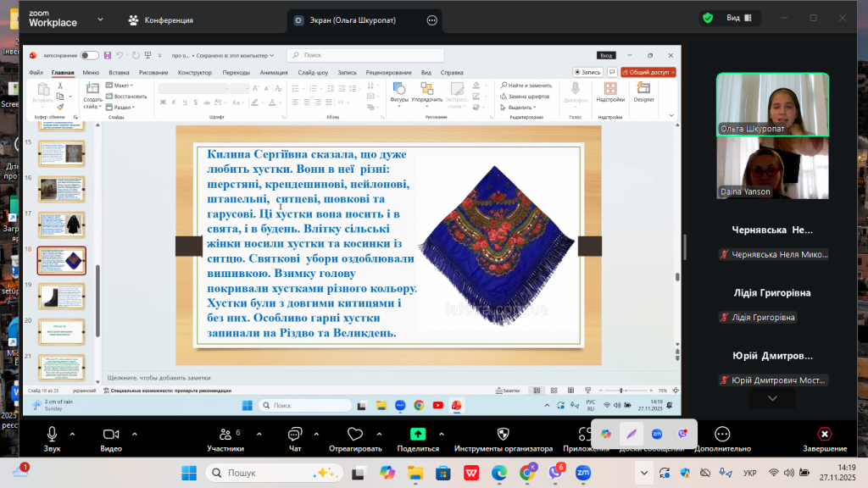The height and width of the screenshot is (488, 868).
Task: Open the Участники participants panel
Action: point(225,434)
